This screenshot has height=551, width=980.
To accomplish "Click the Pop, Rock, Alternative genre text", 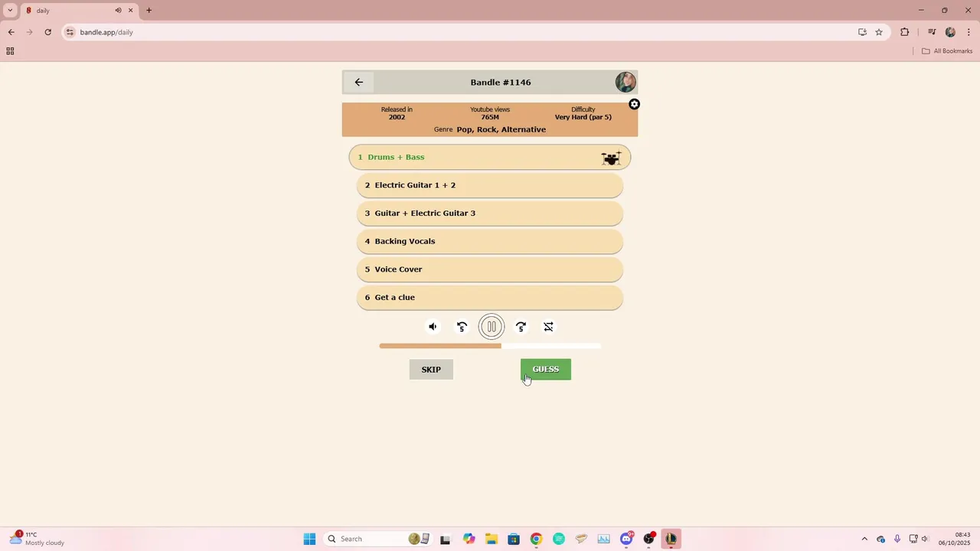I will click(501, 130).
